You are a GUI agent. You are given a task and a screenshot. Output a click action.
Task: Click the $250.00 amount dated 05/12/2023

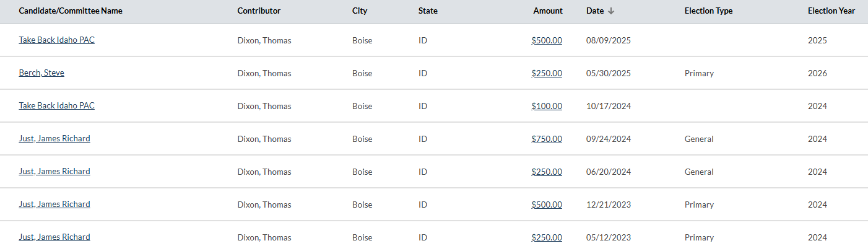point(547,238)
